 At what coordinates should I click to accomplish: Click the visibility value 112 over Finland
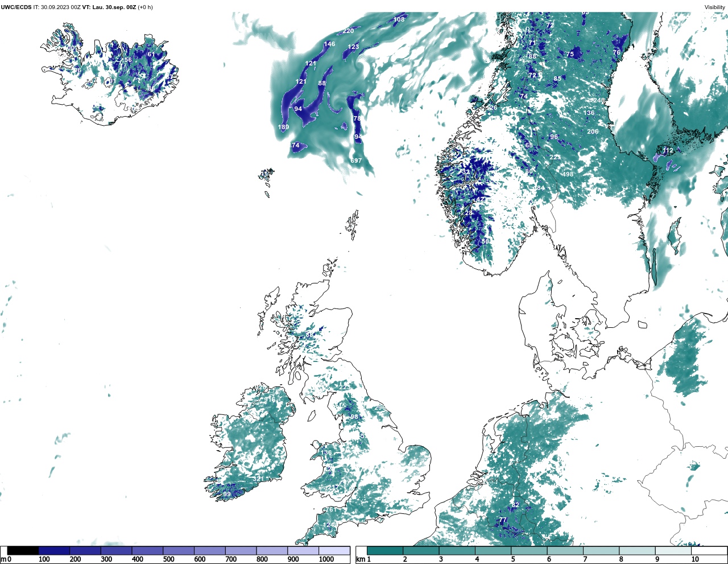pos(668,151)
